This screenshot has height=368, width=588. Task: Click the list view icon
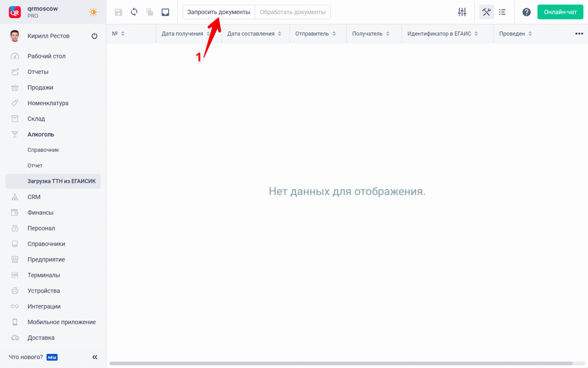[x=502, y=12]
